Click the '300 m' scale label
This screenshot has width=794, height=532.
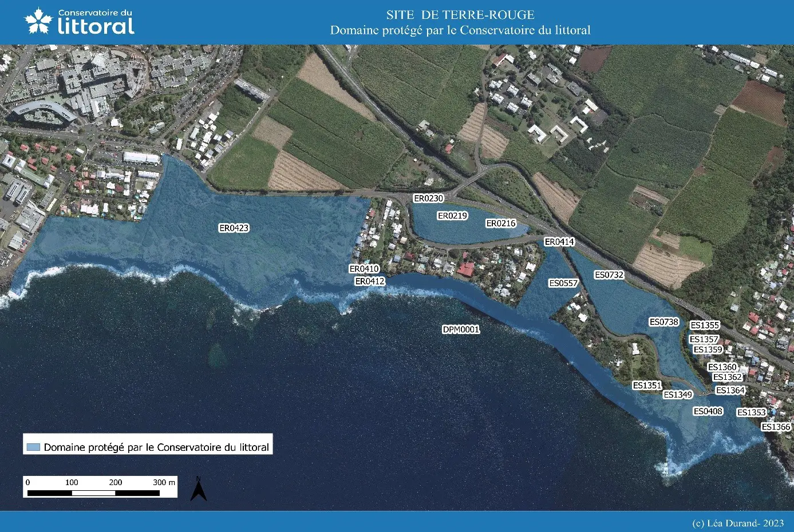pos(164,482)
